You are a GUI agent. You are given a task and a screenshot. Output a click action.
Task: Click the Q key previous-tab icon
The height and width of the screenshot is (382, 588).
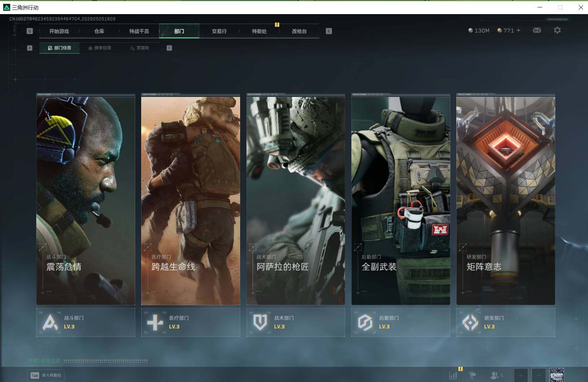coord(30,31)
